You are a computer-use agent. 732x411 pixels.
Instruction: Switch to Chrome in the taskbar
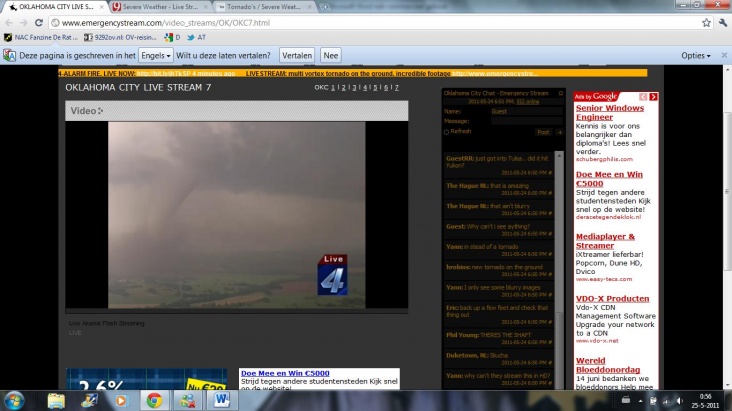(x=154, y=401)
